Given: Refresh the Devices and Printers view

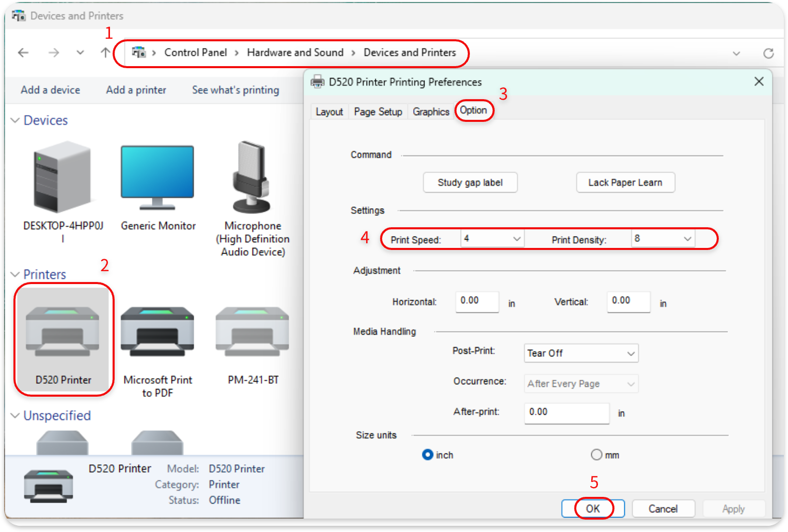Looking at the screenshot, I should pyautogui.click(x=768, y=53).
